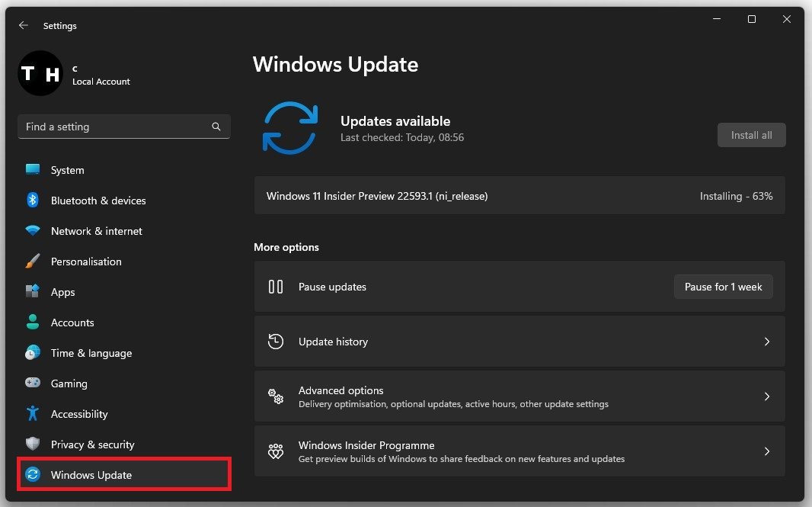Click the Accounts person icon
This screenshot has height=507, width=812.
tap(33, 322)
